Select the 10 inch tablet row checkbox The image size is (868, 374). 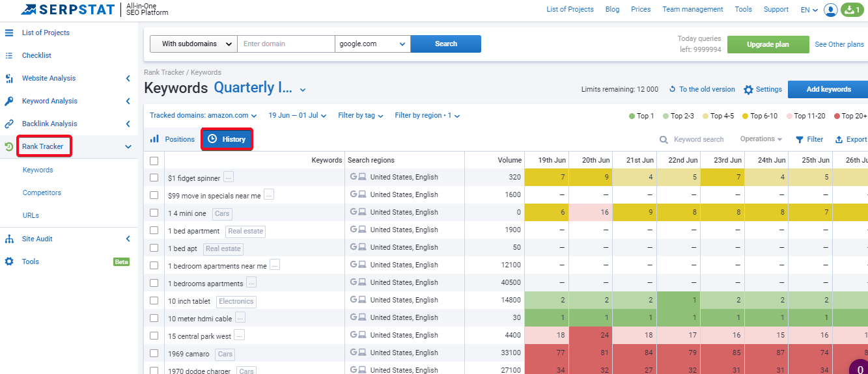154,301
